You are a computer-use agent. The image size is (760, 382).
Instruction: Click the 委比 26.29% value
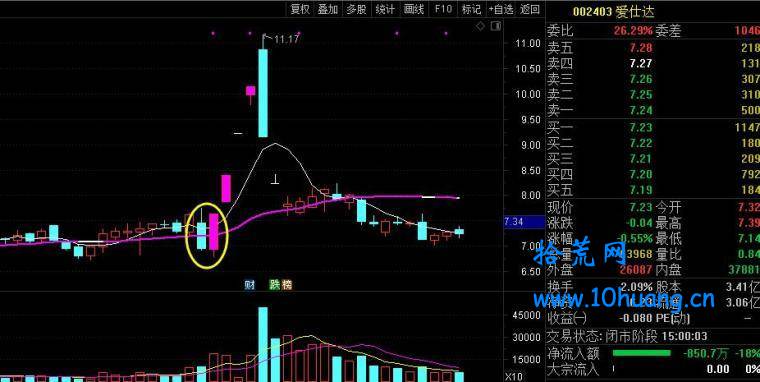tap(633, 31)
